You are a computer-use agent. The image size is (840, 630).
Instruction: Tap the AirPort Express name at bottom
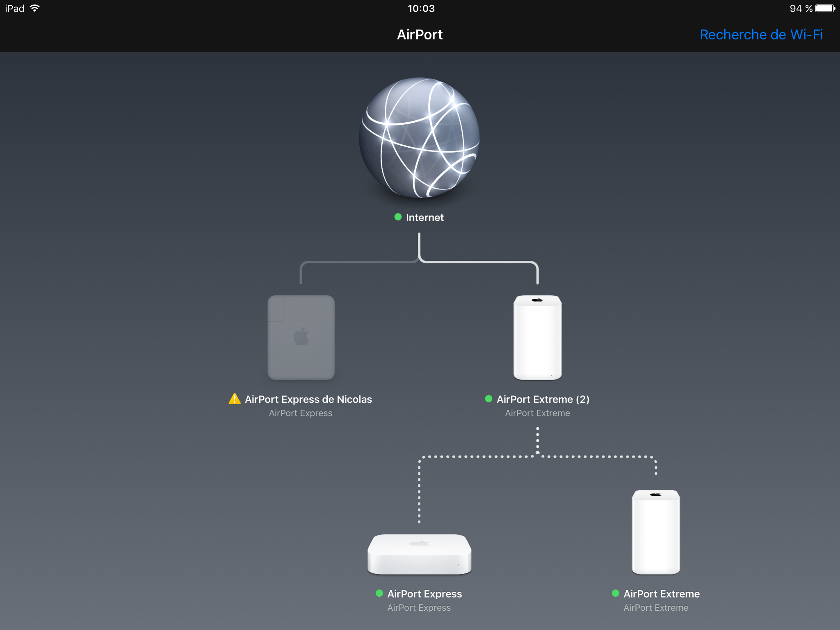click(425, 593)
